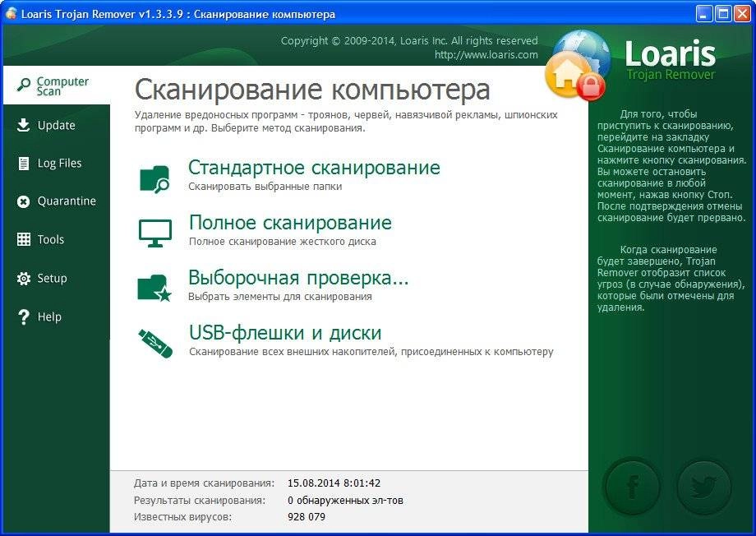Click the Setup gear icon
Viewport: 756px width, 536px height.
click(x=24, y=279)
